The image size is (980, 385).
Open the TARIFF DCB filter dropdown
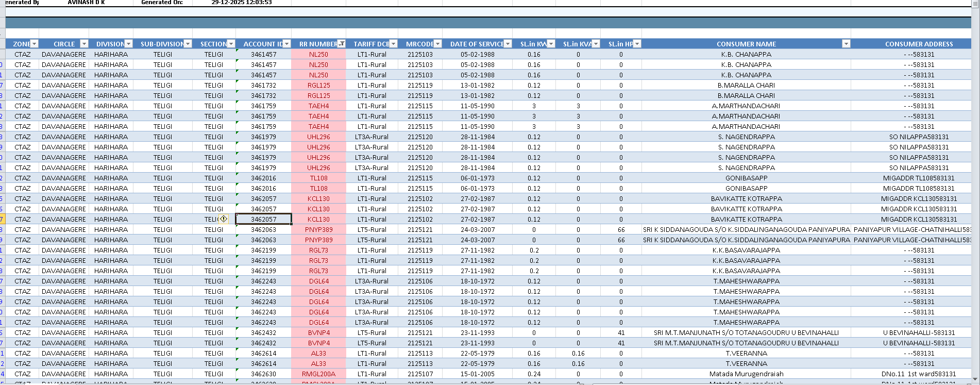click(393, 44)
